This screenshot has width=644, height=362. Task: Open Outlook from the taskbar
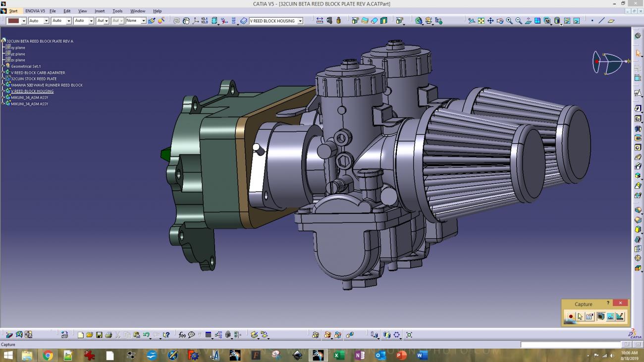380,355
